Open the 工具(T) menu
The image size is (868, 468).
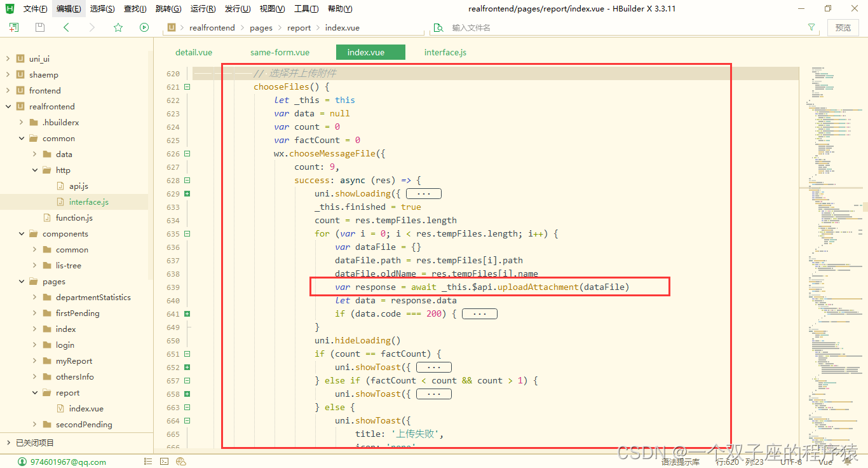pos(306,9)
